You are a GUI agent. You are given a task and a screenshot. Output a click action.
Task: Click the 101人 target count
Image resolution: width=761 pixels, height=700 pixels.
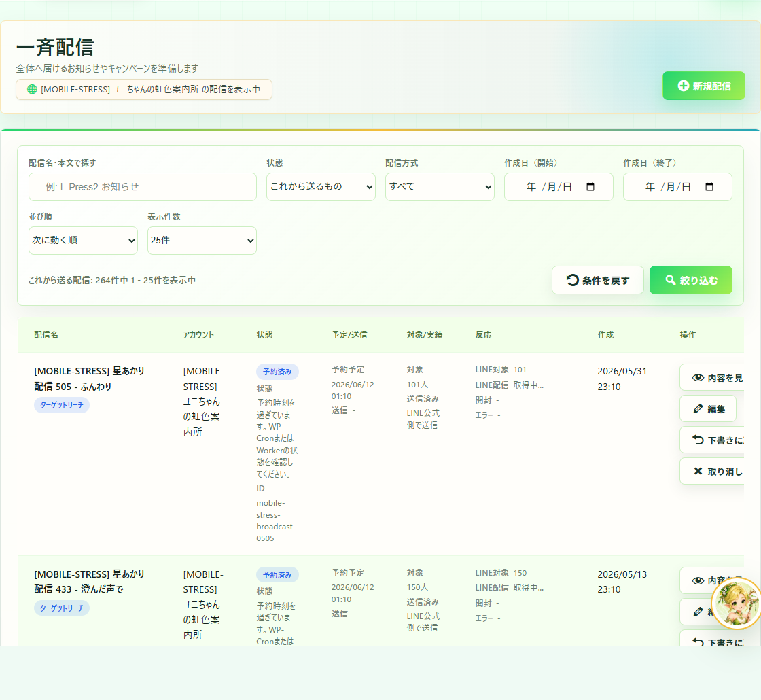click(x=417, y=385)
